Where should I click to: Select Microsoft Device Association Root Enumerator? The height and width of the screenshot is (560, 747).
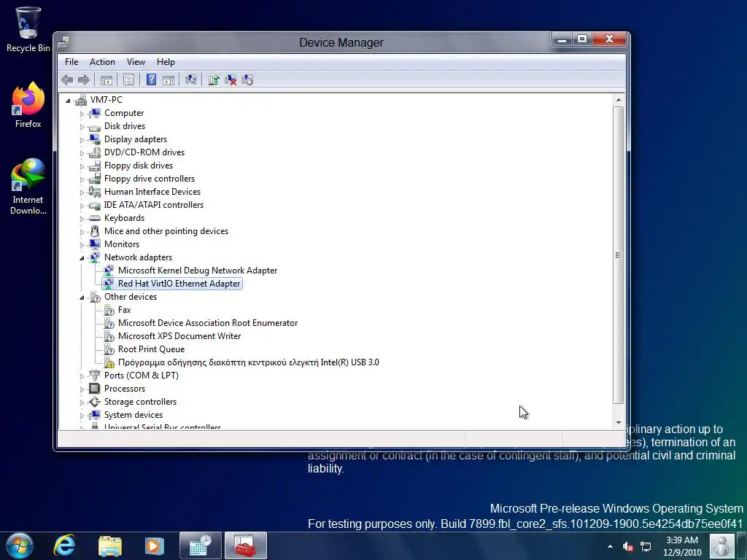pyautogui.click(x=208, y=323)
